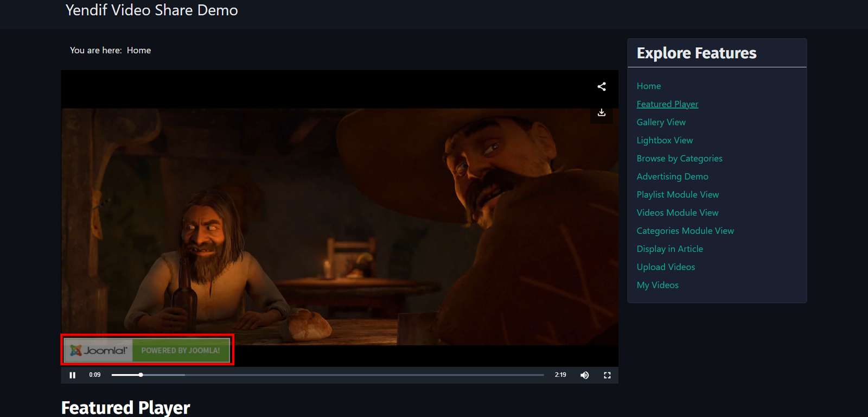The image size is (868, 417).
Task: Click the share icon on the video
Action: 602,87
